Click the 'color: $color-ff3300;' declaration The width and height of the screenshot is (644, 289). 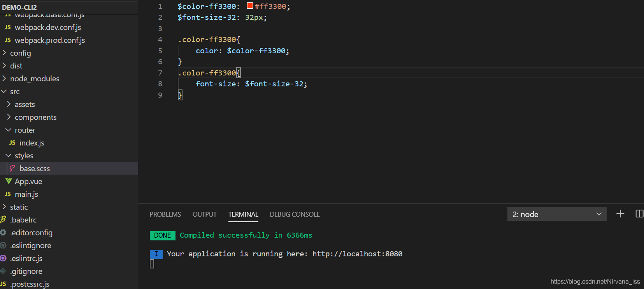pos(242,51)
